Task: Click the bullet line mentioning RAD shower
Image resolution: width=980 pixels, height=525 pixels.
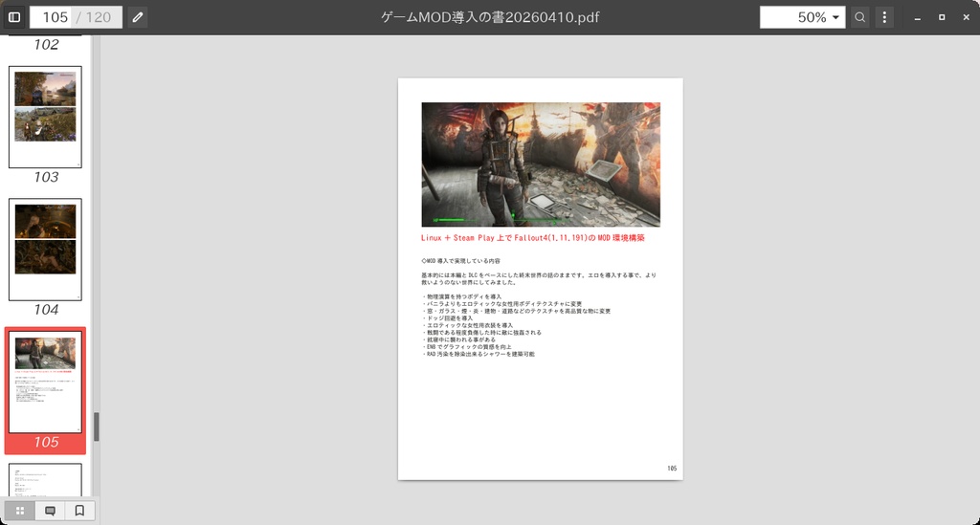Action: (479, 354)
